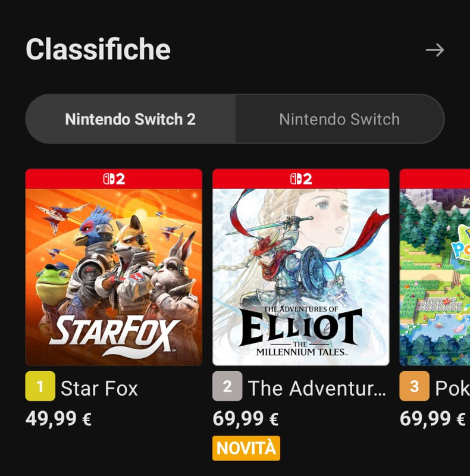Click the Star Fox title text

tap(99, 389)
